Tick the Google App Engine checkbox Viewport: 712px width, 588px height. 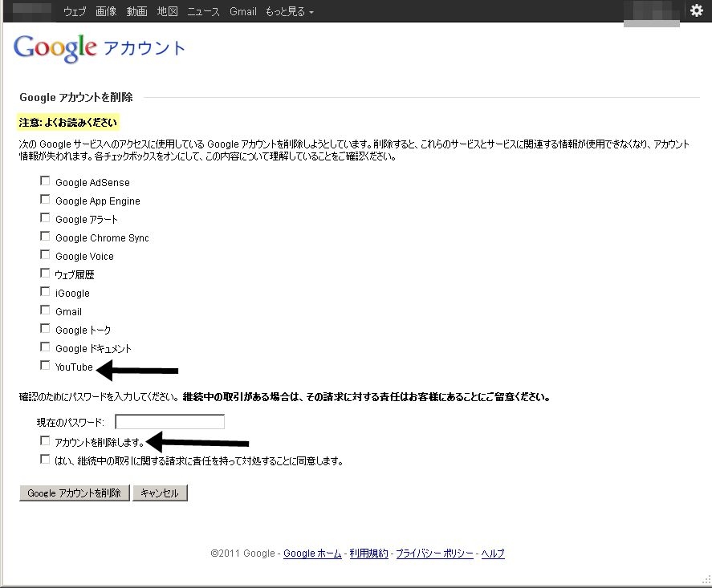click(45, 200)
